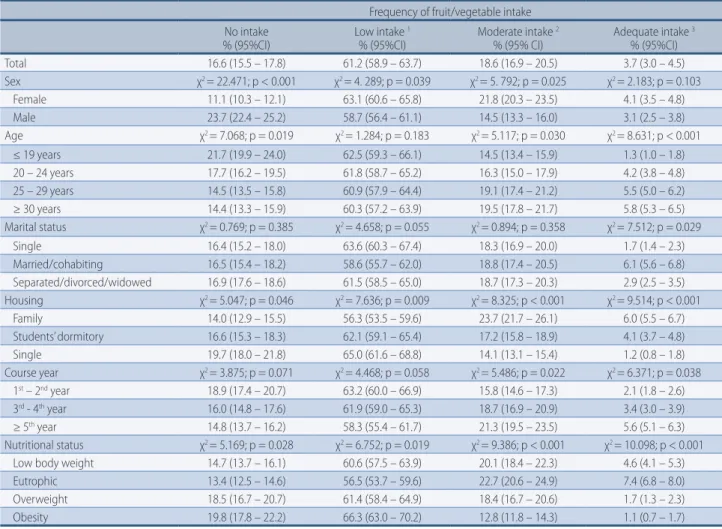Select the 'Housing' category label
Image resolution: width=722 pixels, height=529 pixels.
23,301
